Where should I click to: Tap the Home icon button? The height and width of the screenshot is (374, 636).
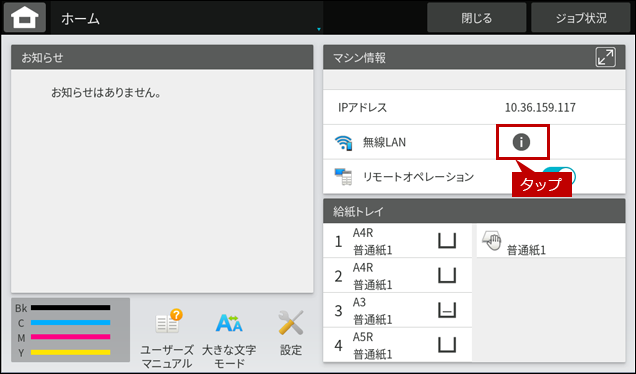point(25,18)
